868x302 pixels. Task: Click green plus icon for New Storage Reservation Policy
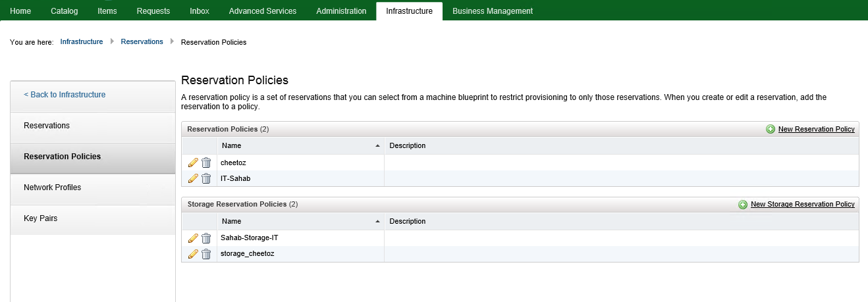click(x=743, y=205)
